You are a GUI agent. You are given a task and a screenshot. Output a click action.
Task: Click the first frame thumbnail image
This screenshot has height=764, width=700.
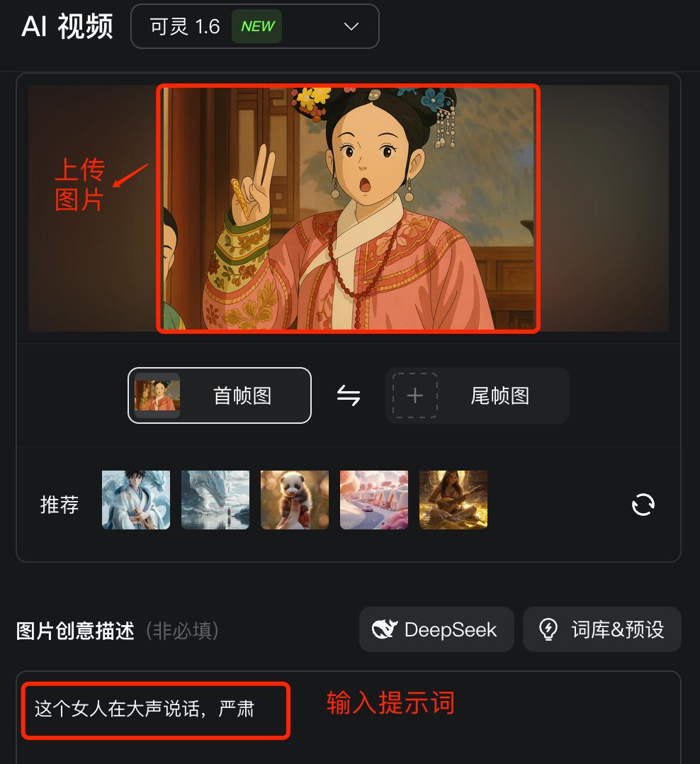click(157, 395)
